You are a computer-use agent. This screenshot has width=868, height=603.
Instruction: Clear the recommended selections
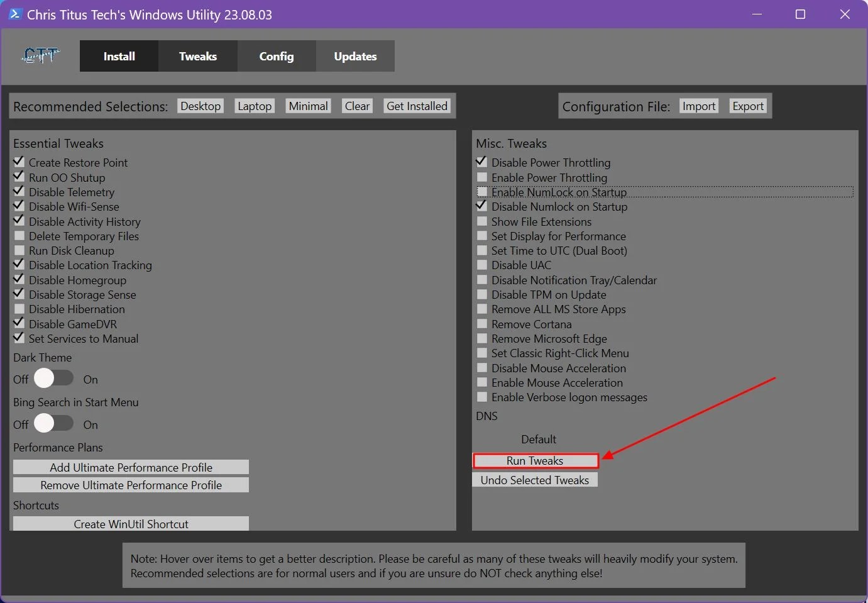356,106
